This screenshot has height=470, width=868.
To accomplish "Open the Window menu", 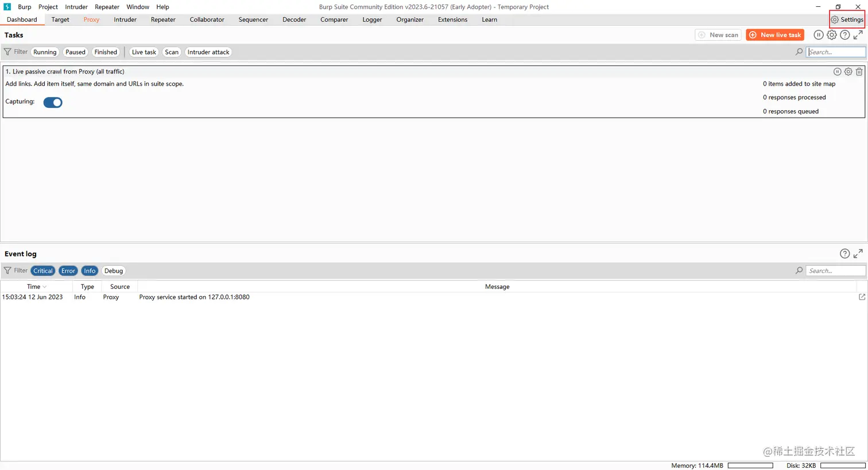I will tap(138, 7).
